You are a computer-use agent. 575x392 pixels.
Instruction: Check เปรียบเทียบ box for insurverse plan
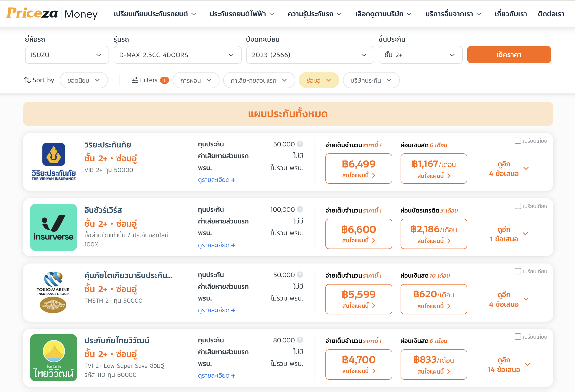click(518, 206)
